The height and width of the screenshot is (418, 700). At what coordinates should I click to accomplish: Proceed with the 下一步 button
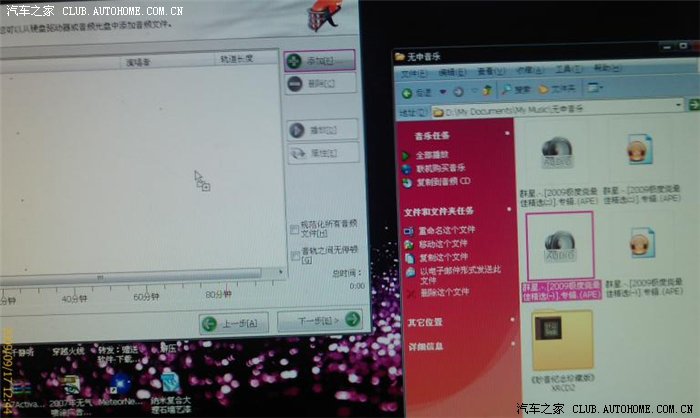[317, 321]
